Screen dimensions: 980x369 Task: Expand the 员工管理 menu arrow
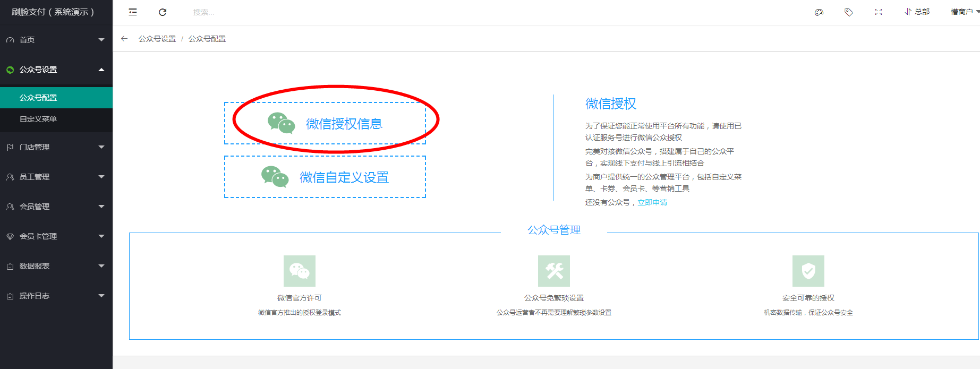pyautogui.click(x=101, y=177)
